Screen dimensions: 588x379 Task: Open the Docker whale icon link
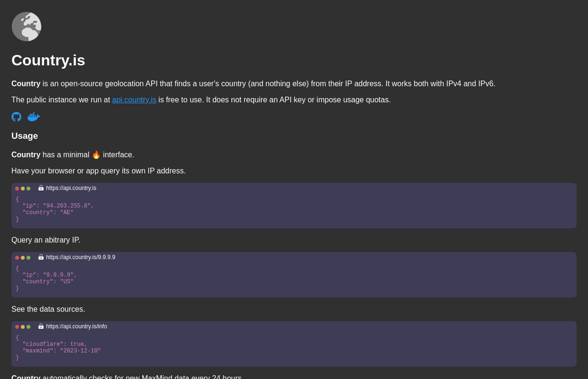click(x=34, y=117)
